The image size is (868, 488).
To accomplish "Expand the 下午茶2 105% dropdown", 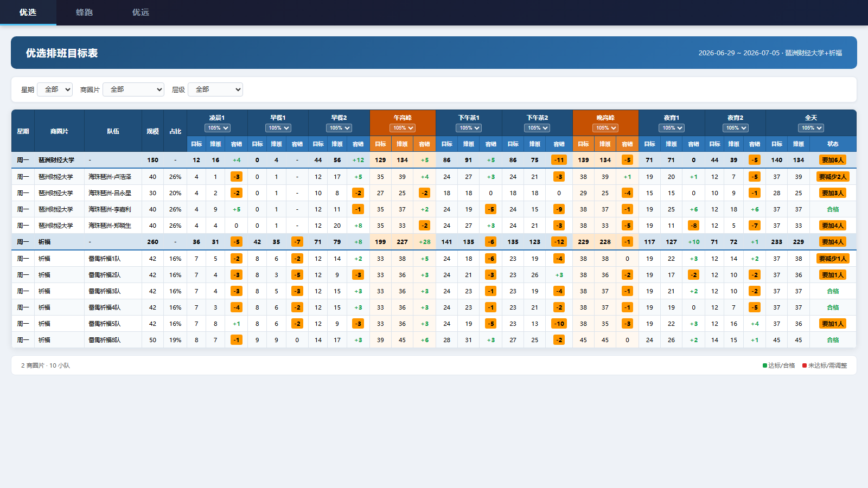I will pyautogui.click(x=537, y=128).
